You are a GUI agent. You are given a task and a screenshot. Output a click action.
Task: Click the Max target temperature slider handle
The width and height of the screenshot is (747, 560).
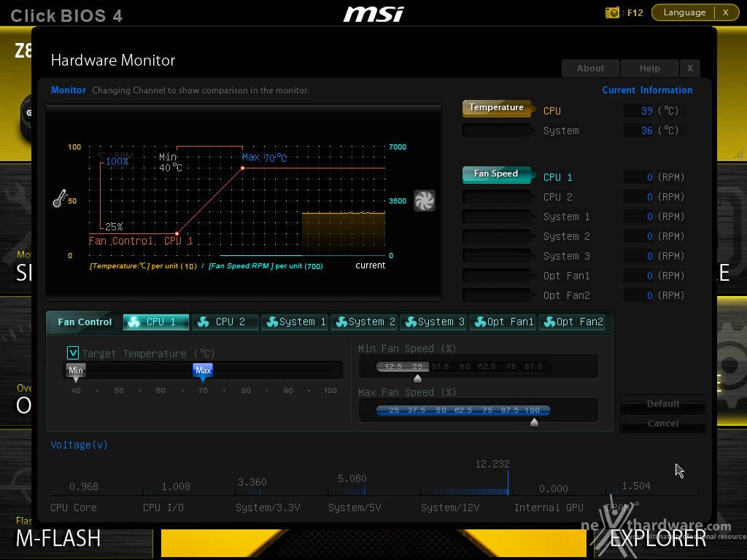pos(203,372)
